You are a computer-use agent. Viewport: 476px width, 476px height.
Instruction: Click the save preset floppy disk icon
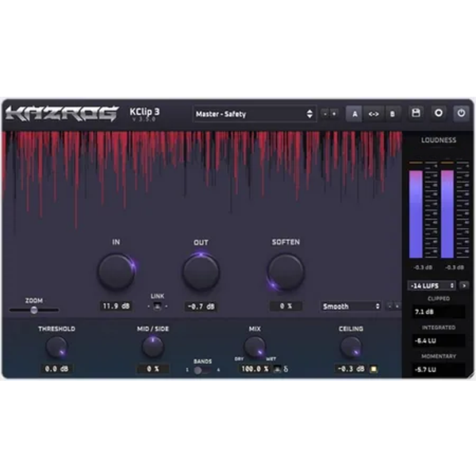tap(416, 113)
